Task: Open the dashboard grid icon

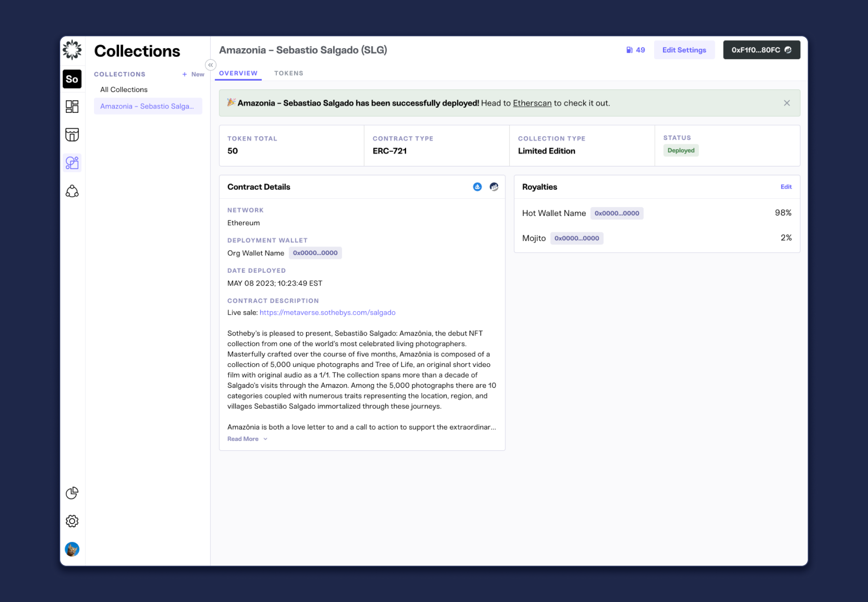Action: (x=72, y=107)
